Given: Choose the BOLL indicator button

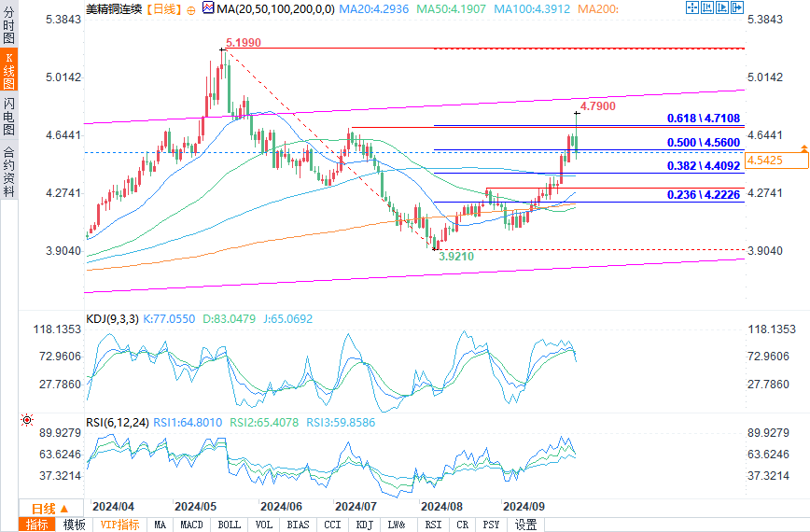Looking at the screenshot, I should (x=230, y=525).
